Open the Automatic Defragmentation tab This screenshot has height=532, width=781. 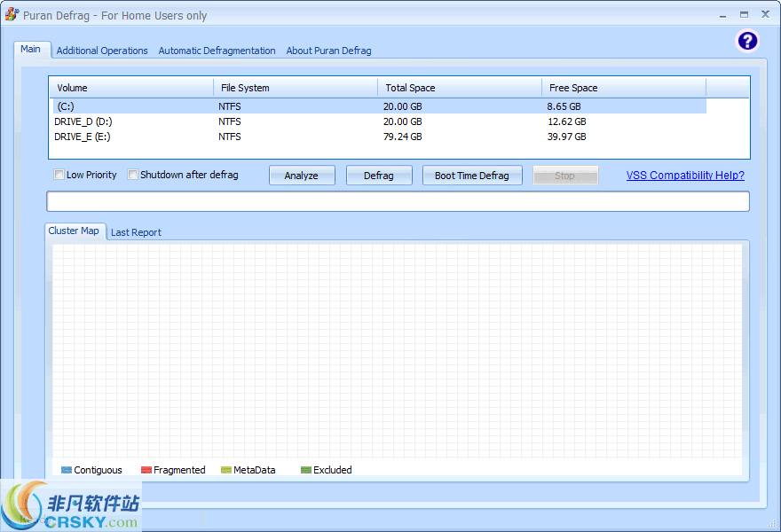(x=217, y=51)
